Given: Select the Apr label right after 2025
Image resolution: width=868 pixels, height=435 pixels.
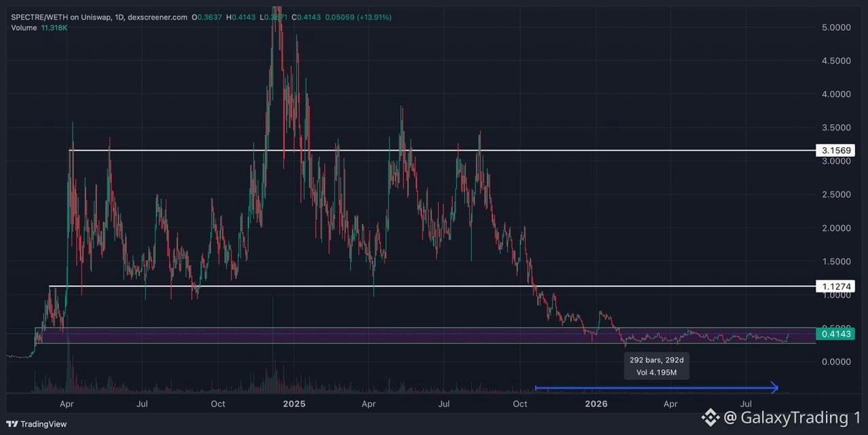Looking at the screenshot, I should [x=368, y=404].
